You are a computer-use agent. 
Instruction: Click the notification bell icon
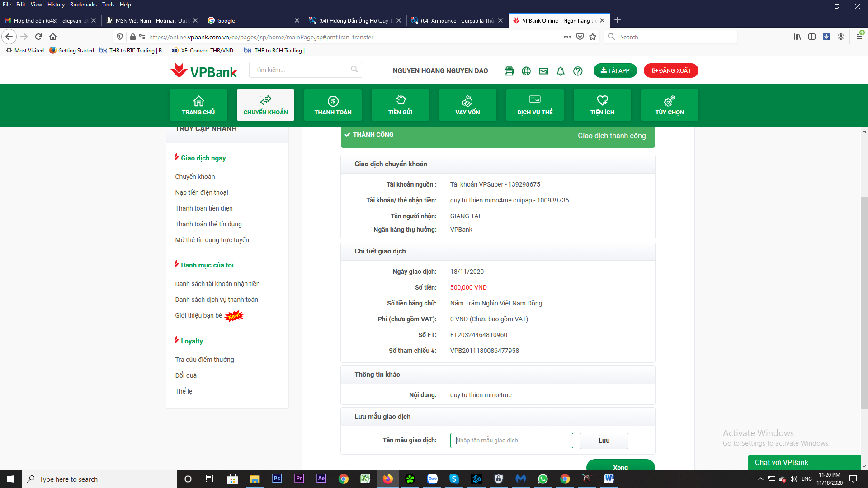pos(561,71)
